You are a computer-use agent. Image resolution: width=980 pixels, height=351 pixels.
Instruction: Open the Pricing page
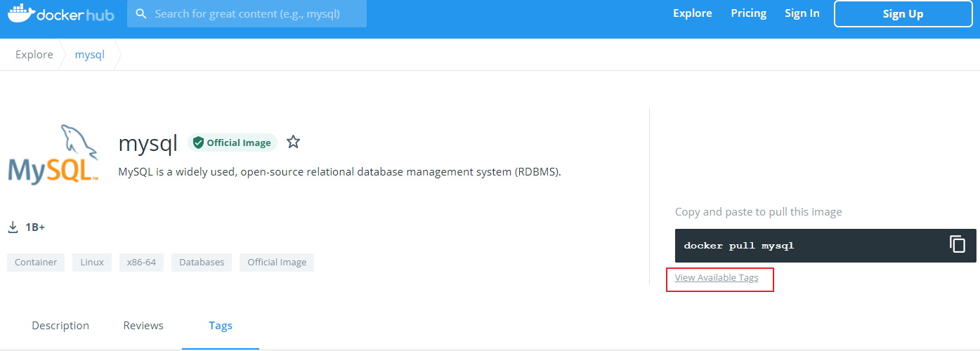click(748, 13)
